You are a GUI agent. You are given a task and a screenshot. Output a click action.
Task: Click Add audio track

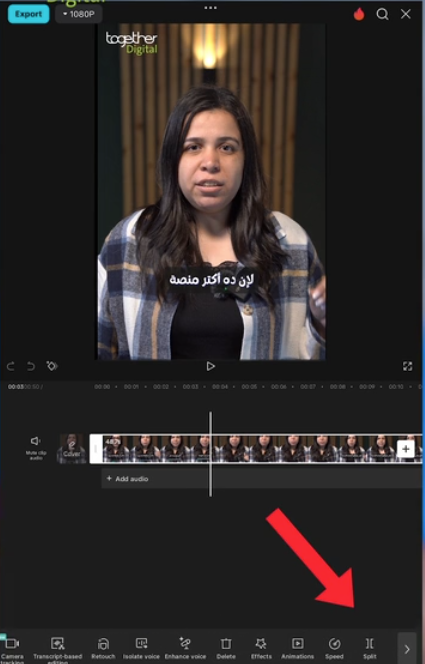(x=127, y=479)
